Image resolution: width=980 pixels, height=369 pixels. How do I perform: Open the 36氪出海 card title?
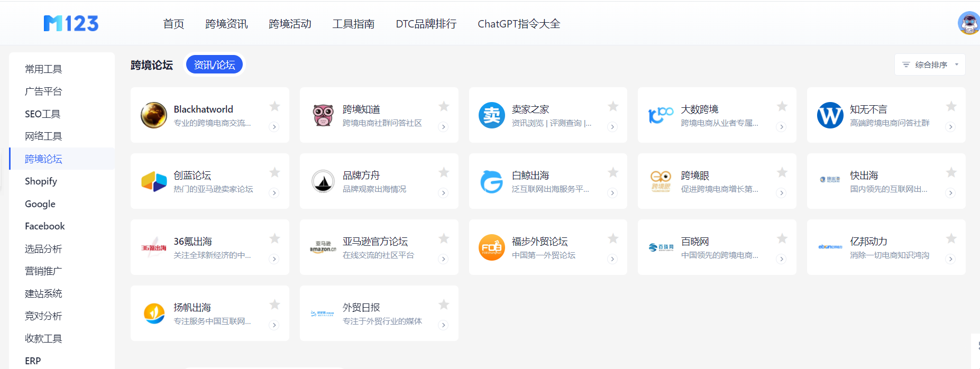[x=193, y=242]
